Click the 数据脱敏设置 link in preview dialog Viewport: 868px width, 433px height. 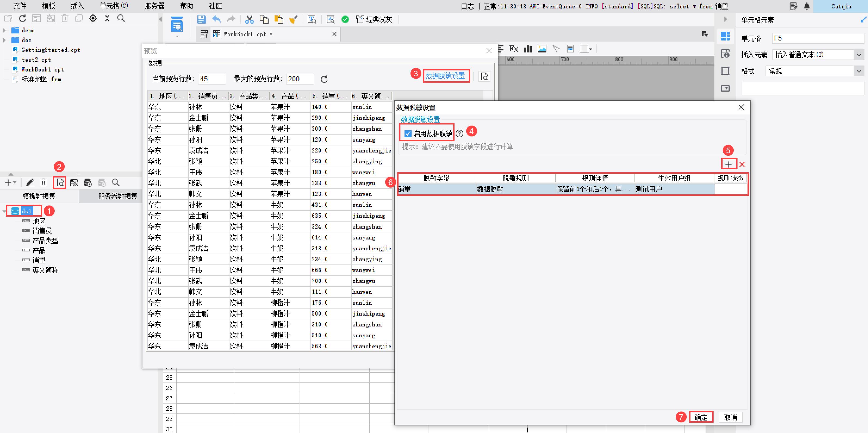445,76
